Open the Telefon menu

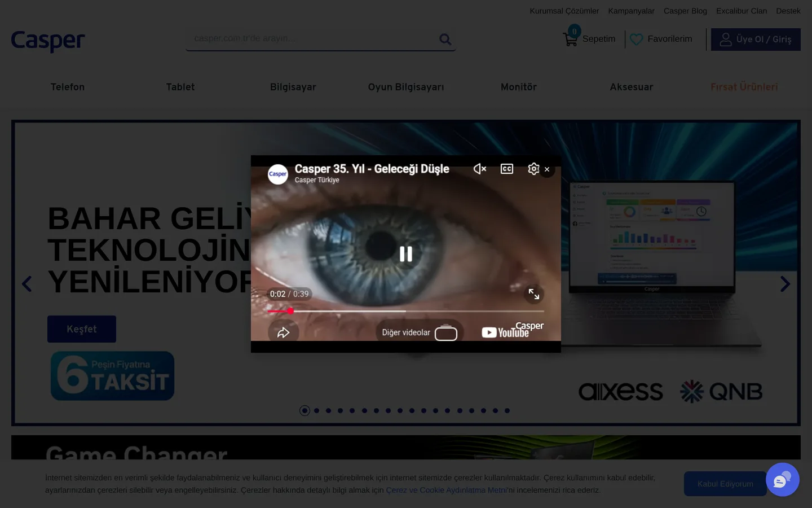click(68, 87)
